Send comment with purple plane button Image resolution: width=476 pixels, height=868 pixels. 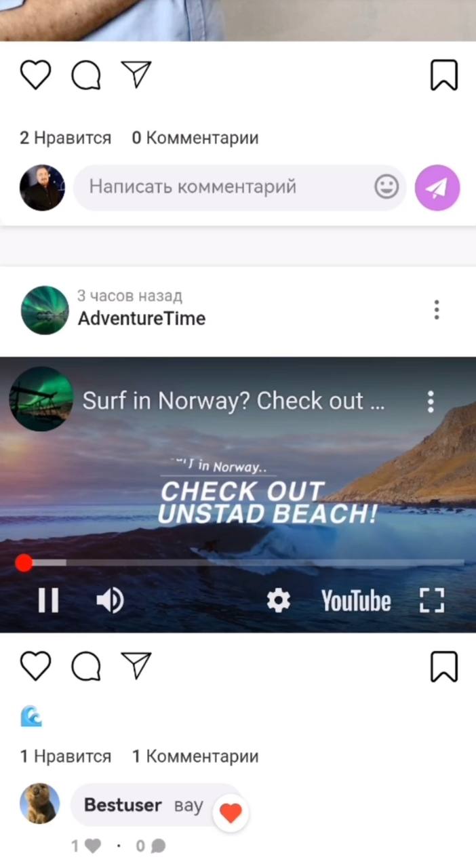click(x=437, y=188)
